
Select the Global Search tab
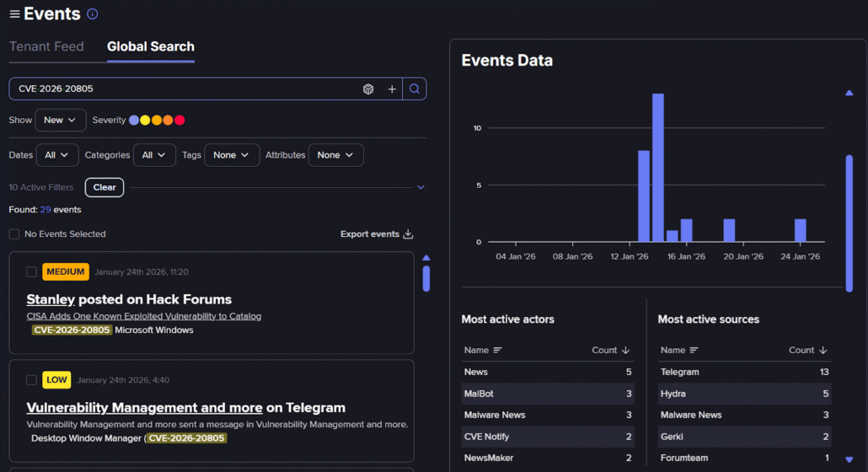coord(151,47)
